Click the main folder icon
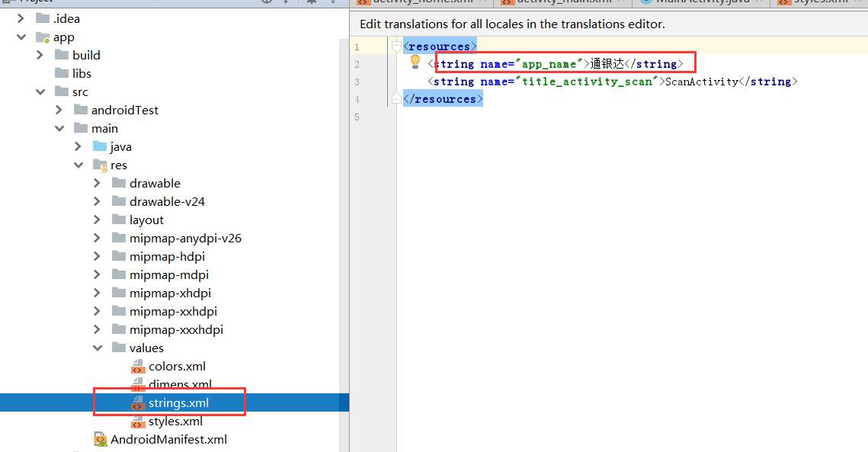 pos(81,128)
